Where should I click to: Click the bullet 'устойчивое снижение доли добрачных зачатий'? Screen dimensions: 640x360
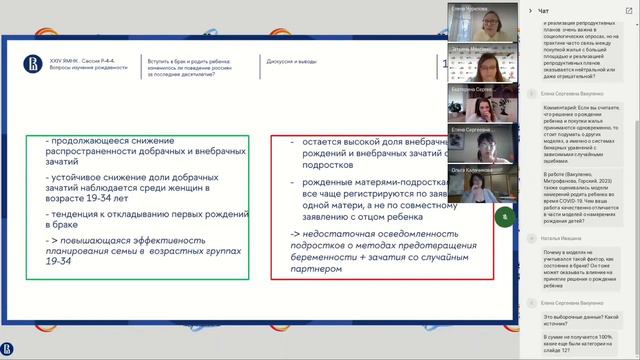(x=132, y=188)
